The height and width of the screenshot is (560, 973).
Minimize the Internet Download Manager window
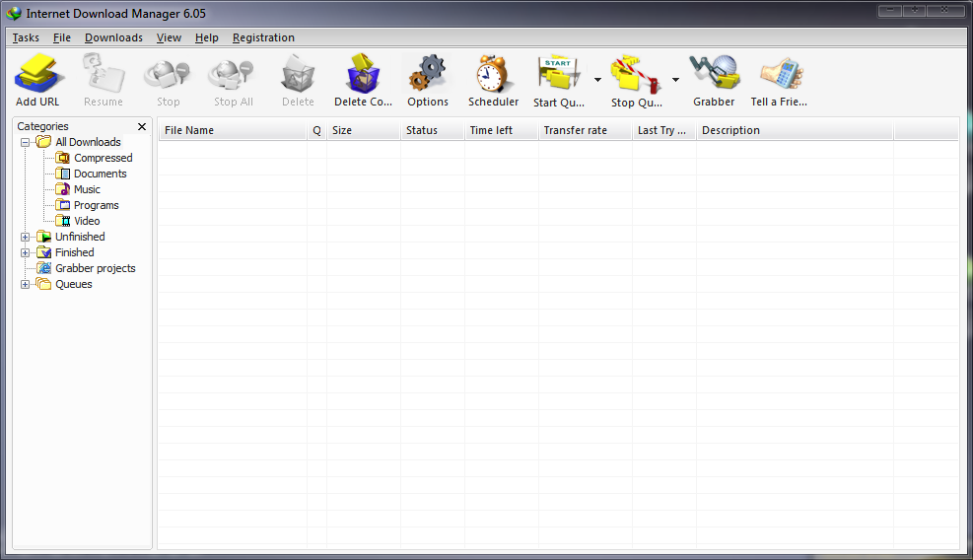(890, 10)
